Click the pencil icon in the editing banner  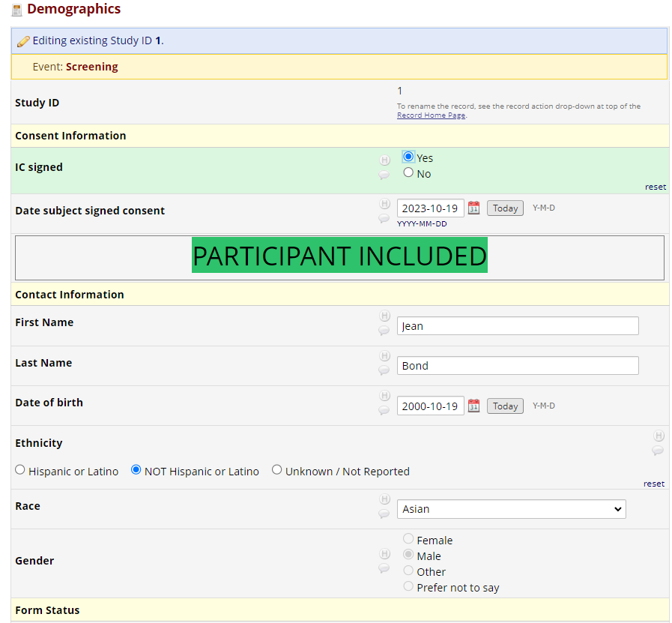click(22, 41)
